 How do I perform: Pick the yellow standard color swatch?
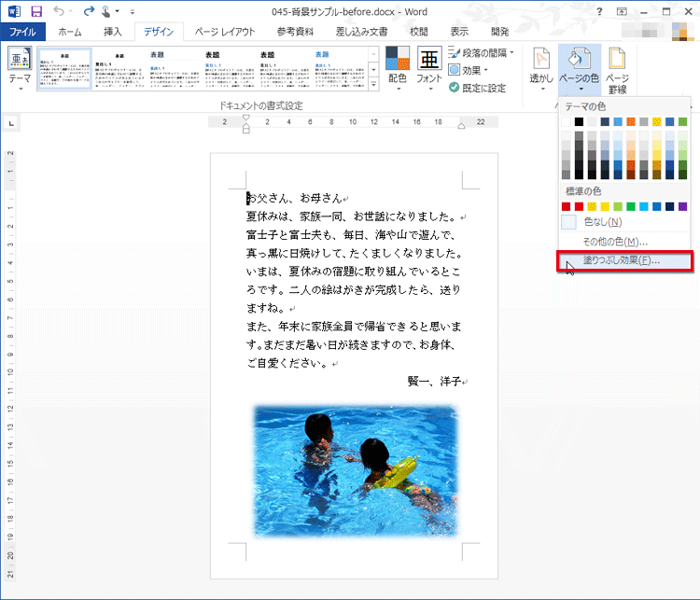[x=605, y=206]
